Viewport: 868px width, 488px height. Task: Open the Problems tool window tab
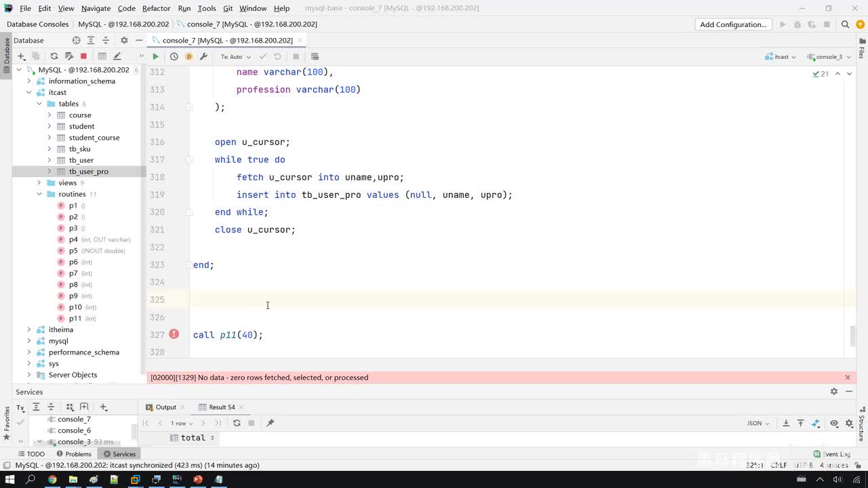[74, 454]
